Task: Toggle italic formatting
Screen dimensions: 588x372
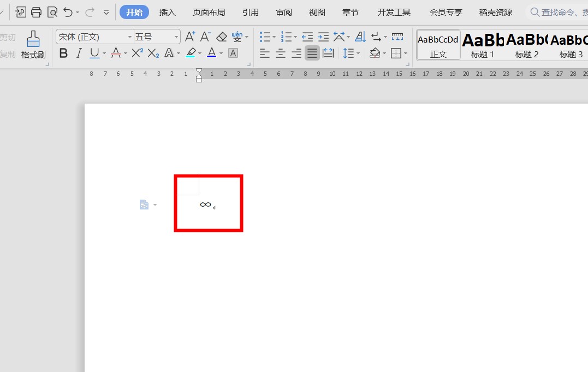Action: tap(79, 53)
